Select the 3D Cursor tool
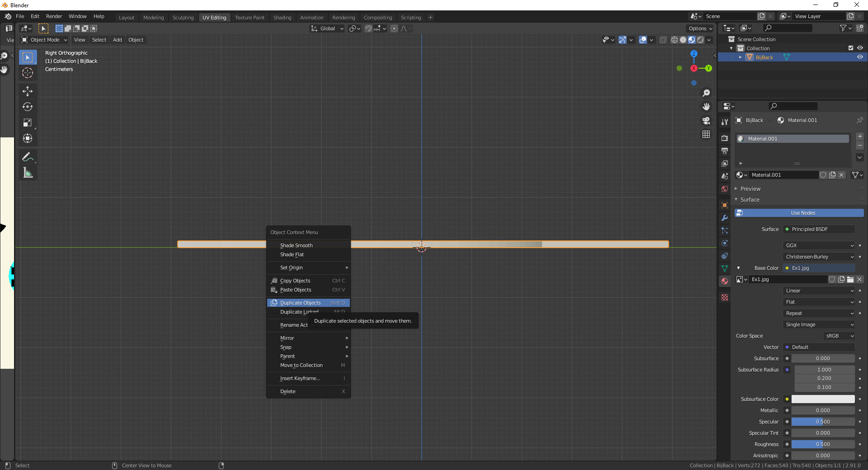The height and width of the screenshot is (470, 868). 28,73
